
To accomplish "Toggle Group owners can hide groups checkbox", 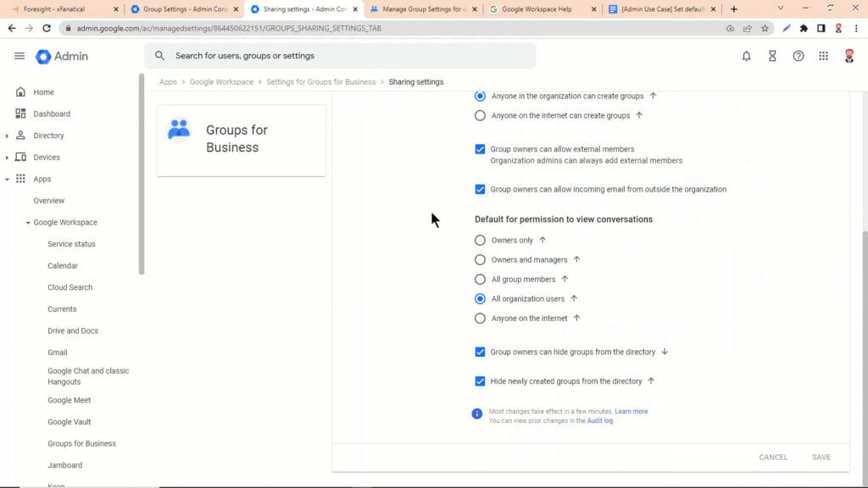I will point(480,352).
